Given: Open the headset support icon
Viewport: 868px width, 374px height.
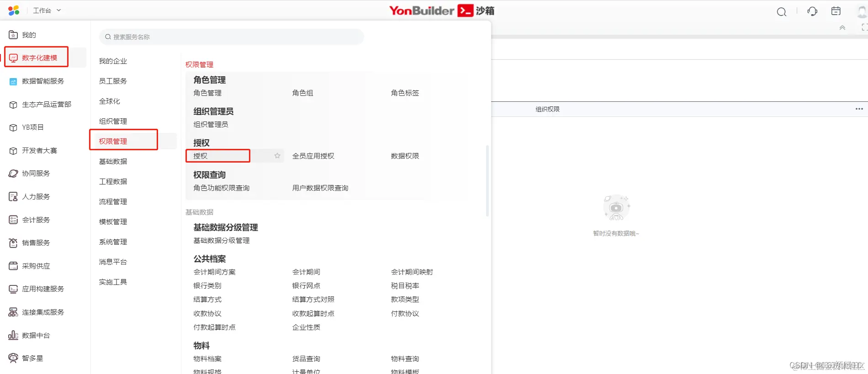Looking at the screenshot, I should tap(812, 11).
